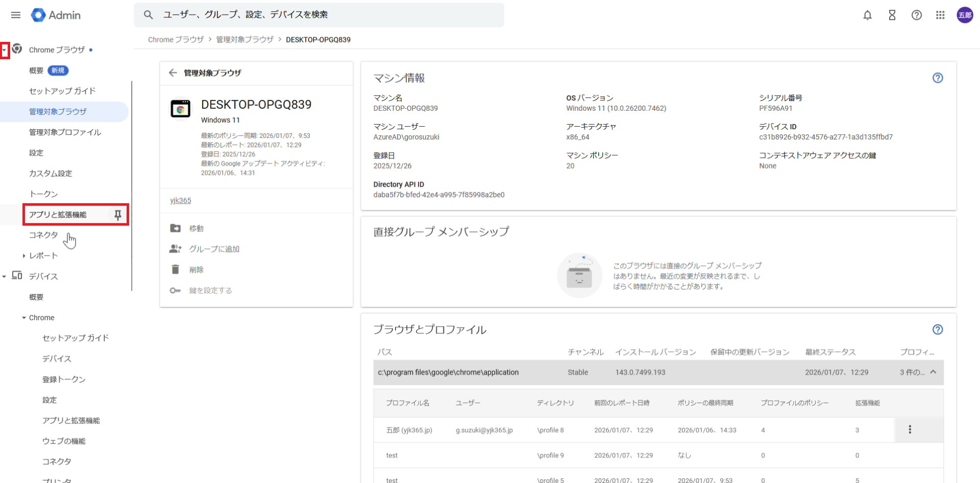Collapse the profiles row chevron
Image resolution: width=980 pixels, height=483 pixels.
tap(933, 372)
